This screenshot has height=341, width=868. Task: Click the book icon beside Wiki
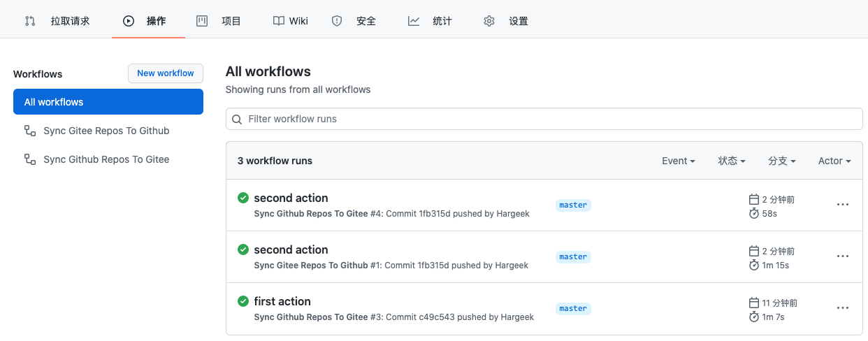pos(278,21)
